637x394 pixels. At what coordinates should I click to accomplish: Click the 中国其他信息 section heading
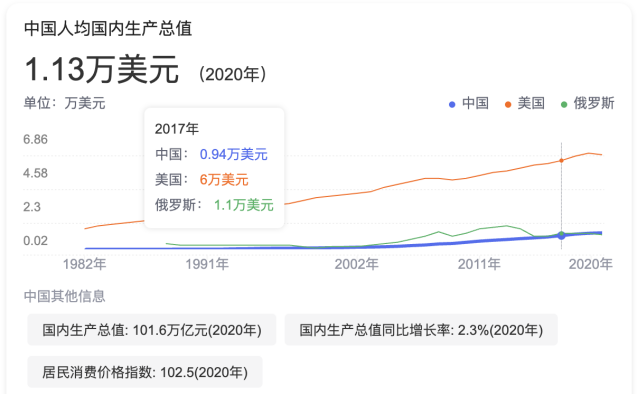(x=65, y=296)
